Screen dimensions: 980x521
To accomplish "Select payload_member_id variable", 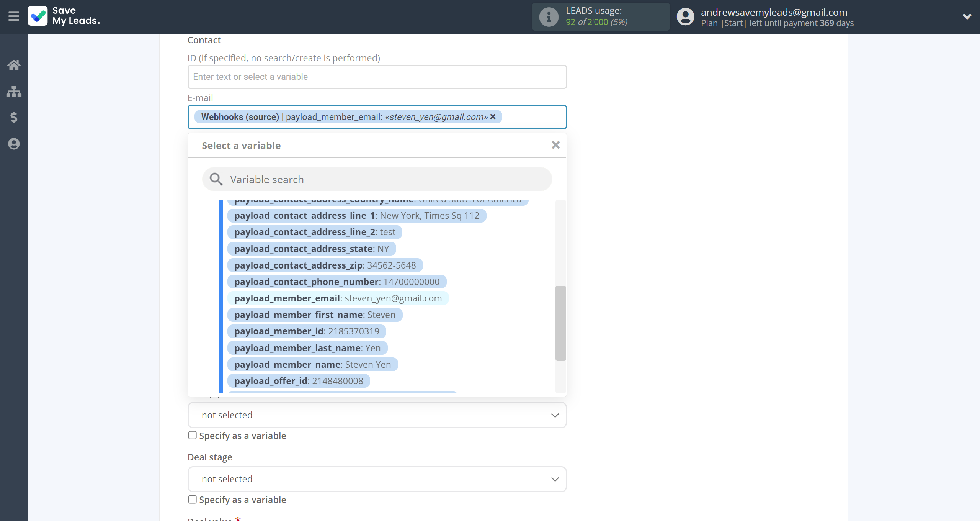I will [307, 331].
